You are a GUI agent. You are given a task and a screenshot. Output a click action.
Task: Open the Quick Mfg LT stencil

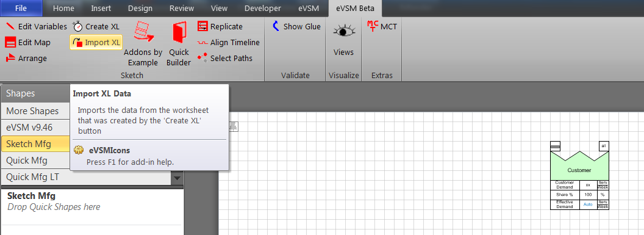[86, 177]
